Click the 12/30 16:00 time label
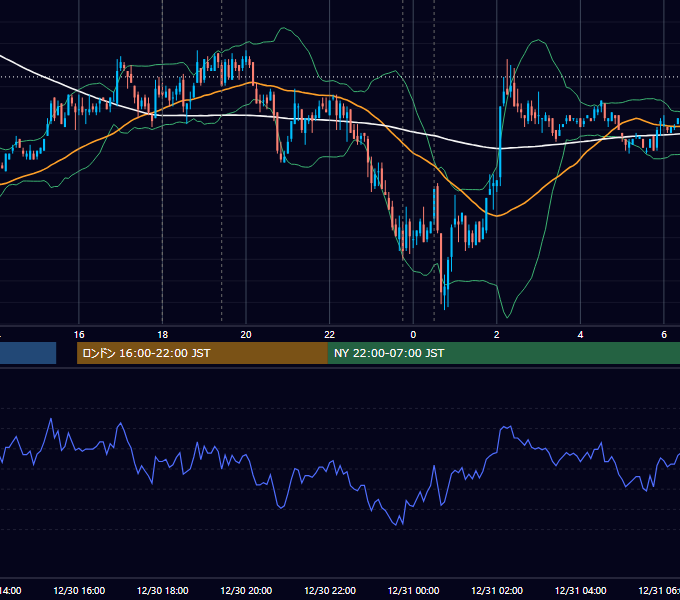 (79, 590)
